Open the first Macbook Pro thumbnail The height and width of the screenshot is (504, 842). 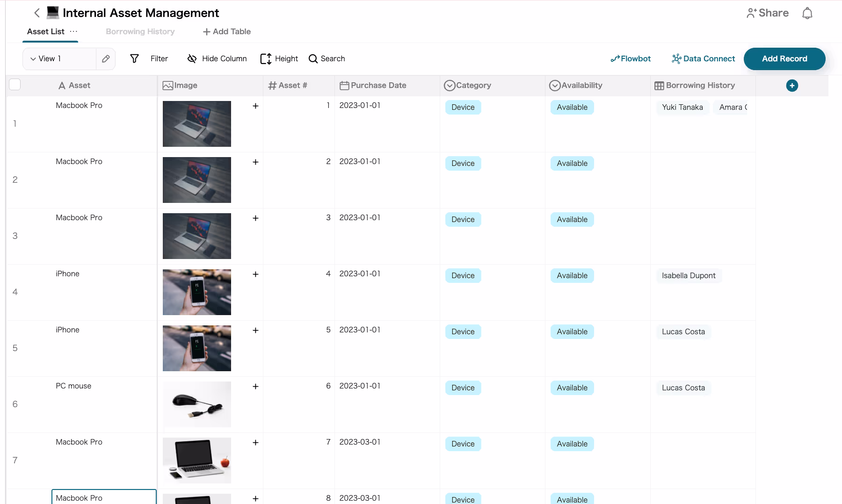[197, 124]
